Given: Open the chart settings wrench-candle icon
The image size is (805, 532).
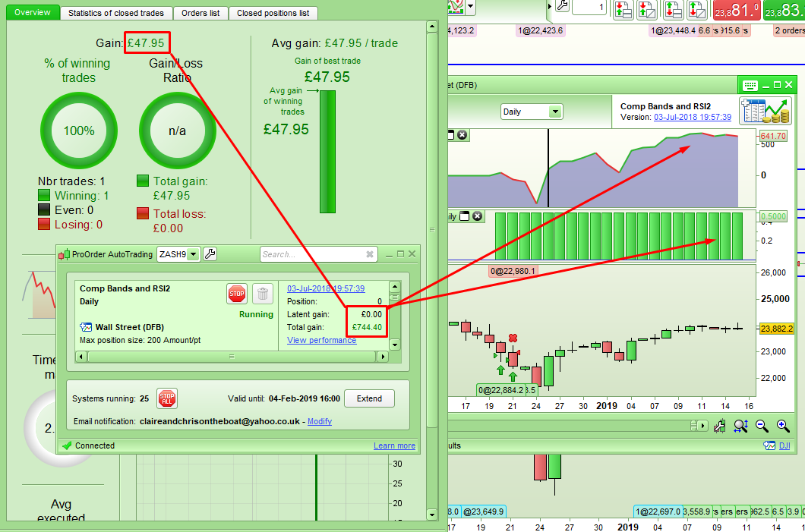Looking at the screenshot, I should click(720, 426).
